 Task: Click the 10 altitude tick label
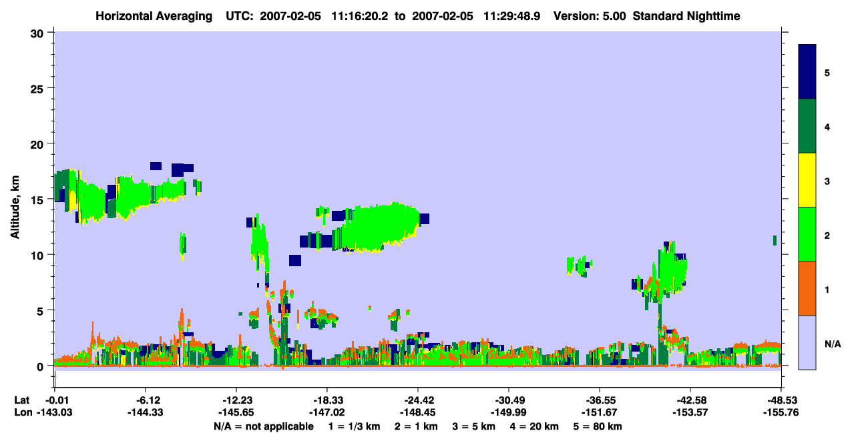coord(38,255)
